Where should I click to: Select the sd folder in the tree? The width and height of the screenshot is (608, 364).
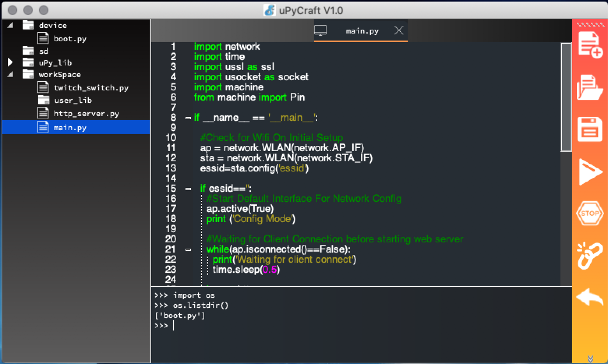(x=43, y=51)
